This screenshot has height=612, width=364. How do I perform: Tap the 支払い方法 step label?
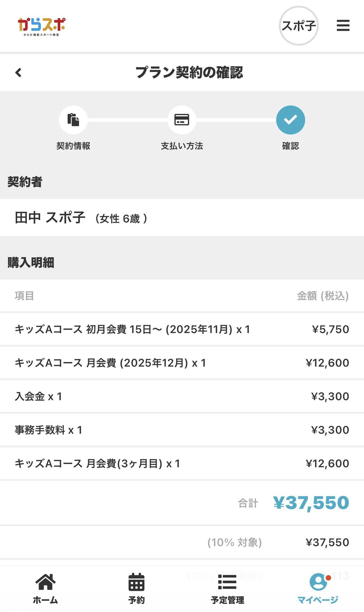point(182,146)
